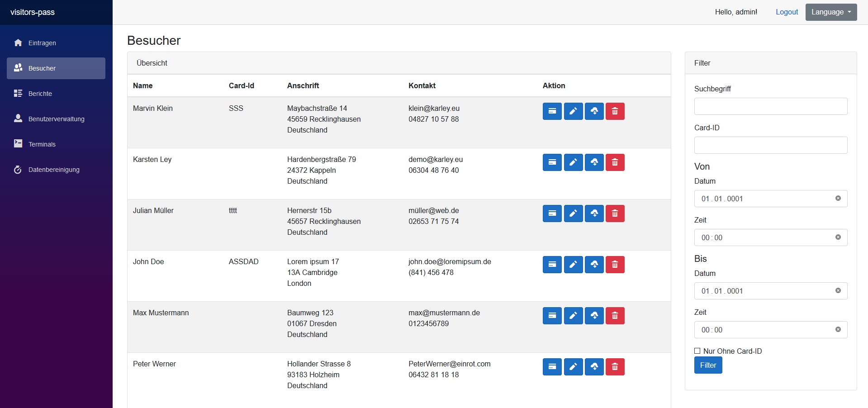Edit John Doe's visitor entry

point(573,265)
